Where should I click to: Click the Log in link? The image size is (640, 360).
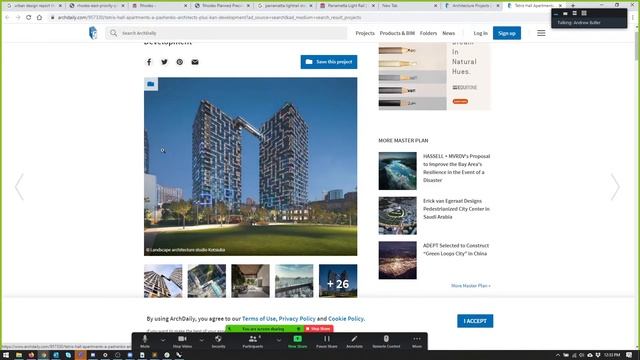coord(480,33)
